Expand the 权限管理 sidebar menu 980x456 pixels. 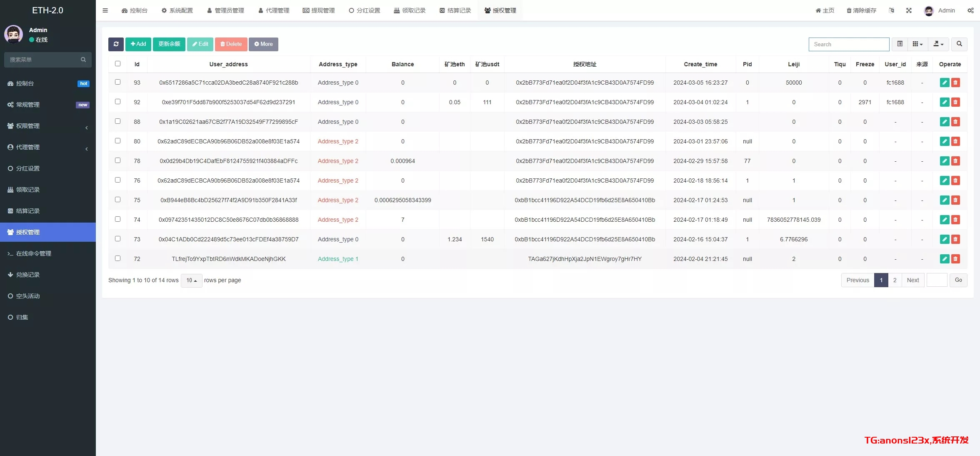coord(48,126)
